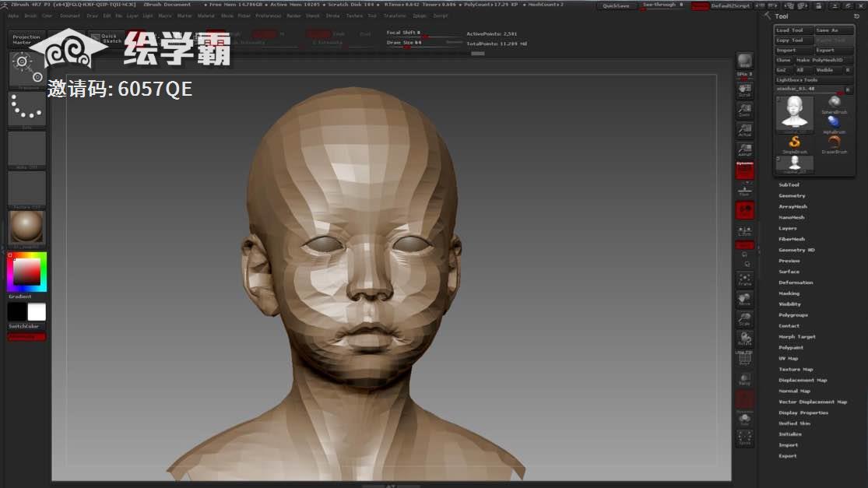Click the Save As button
The image size is (868, 488).
834,30
